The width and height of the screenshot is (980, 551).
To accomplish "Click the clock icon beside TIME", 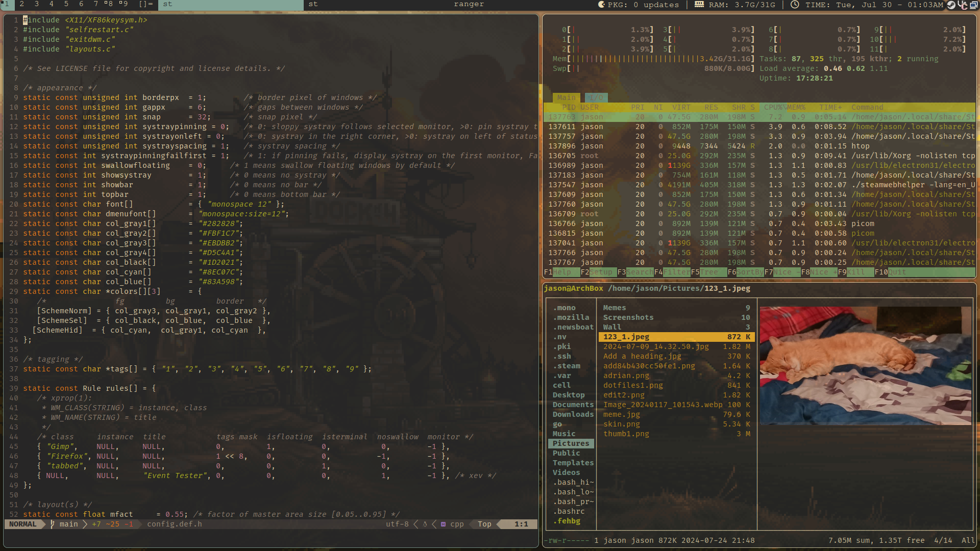I will pos(794,5).
